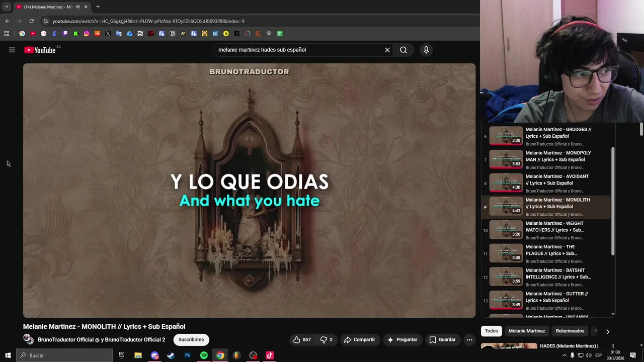
Task: Open the YouTube bookmark icon
Action: (33, 34)
